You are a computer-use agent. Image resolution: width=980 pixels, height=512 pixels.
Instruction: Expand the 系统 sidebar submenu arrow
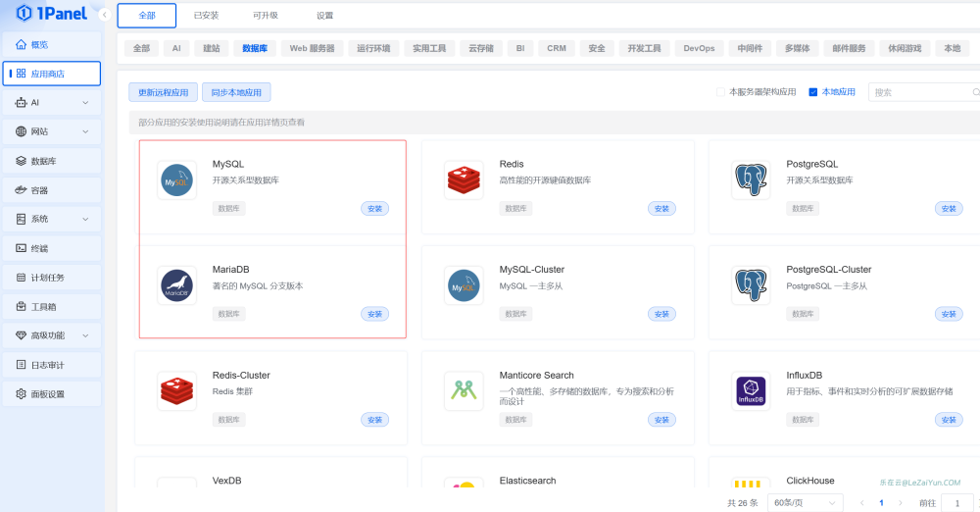[85, 219]
